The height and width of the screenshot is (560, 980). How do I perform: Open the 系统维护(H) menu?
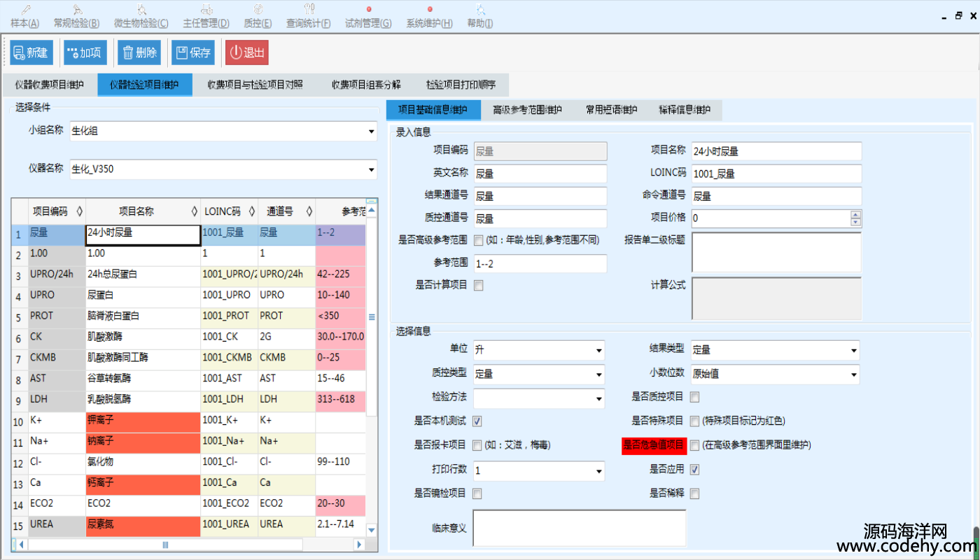click(429, 17)
